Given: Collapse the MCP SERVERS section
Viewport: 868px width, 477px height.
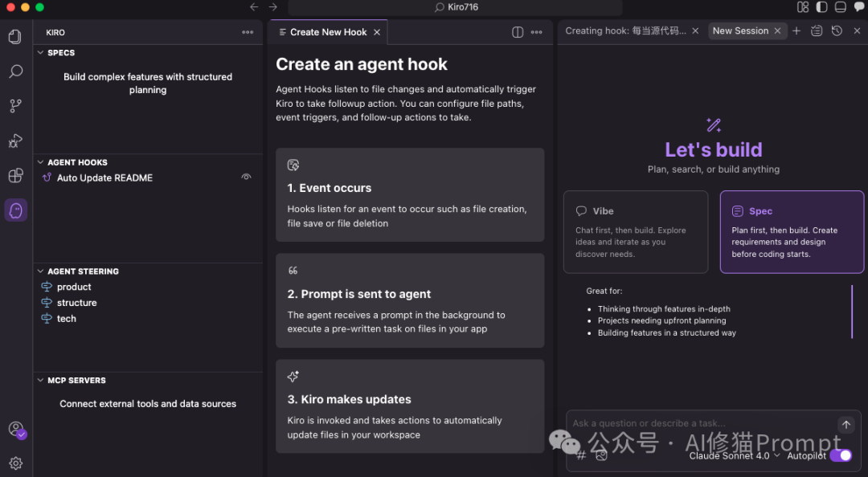Looking at the screenshot, I should (40, 380).
